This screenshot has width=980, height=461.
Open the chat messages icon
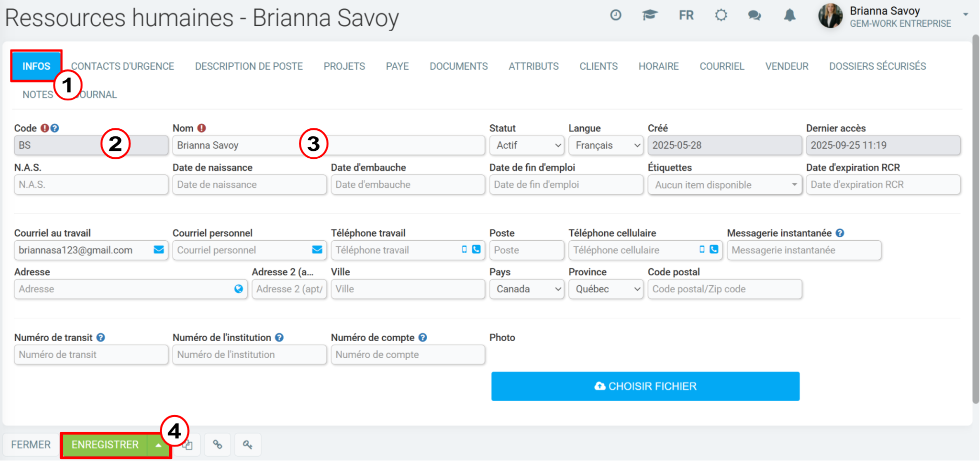point(754,15)
